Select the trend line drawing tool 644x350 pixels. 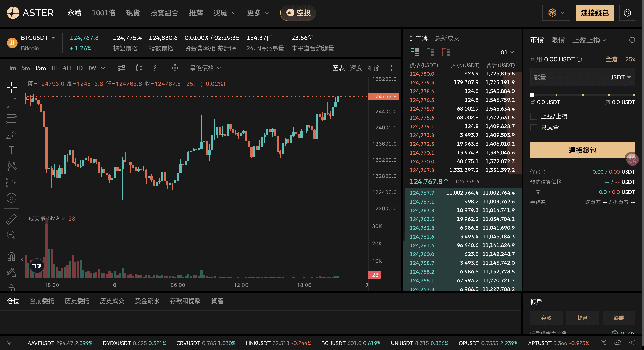(11, 103)
